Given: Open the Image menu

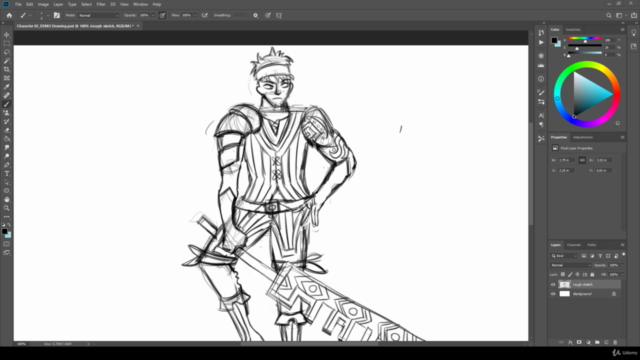Looking at the screenshot, I should point(43,4).
